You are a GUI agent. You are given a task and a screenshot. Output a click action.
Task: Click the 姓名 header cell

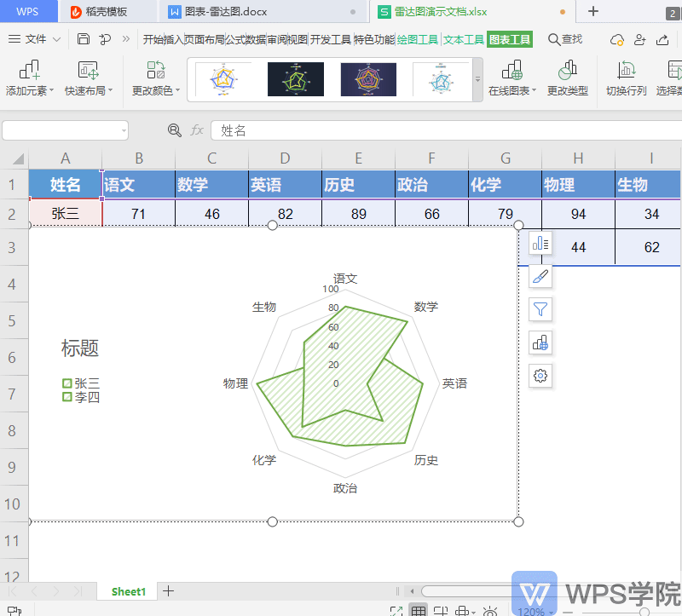(66, 185)
